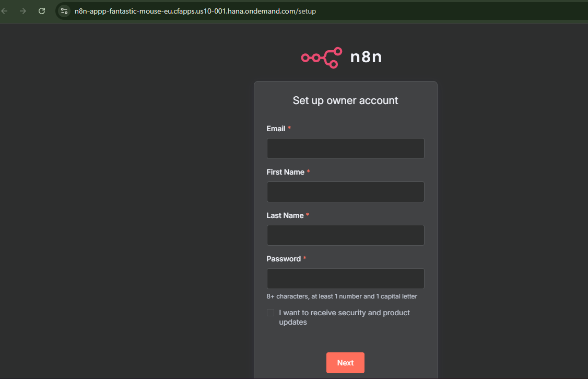Click the password requirements hint text
Viewport: 588px width, 379px height.
(342, 296)
